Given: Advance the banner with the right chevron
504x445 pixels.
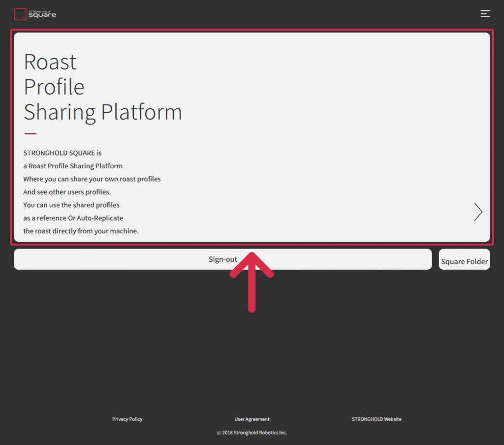Looking at the screenshot, I should click(x=478, y=212).
